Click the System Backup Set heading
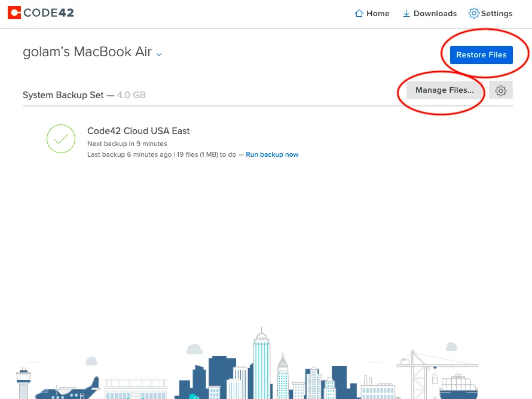Screen dimensions: 532x399 tap(63, 95)
